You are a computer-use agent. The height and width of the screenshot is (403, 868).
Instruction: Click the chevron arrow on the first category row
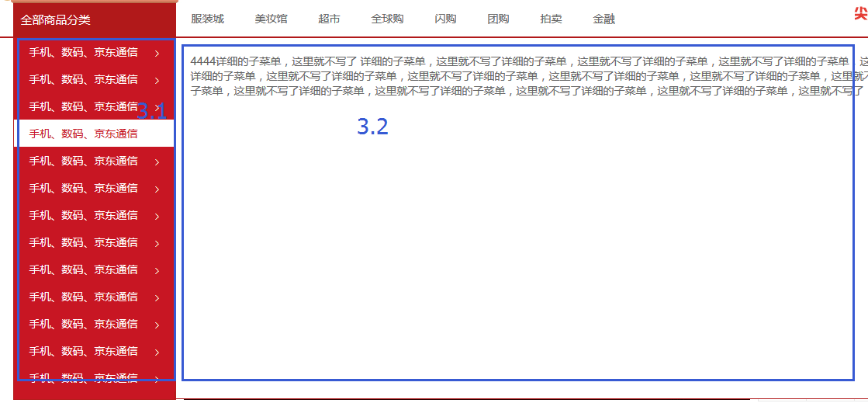tap(157, 53)
